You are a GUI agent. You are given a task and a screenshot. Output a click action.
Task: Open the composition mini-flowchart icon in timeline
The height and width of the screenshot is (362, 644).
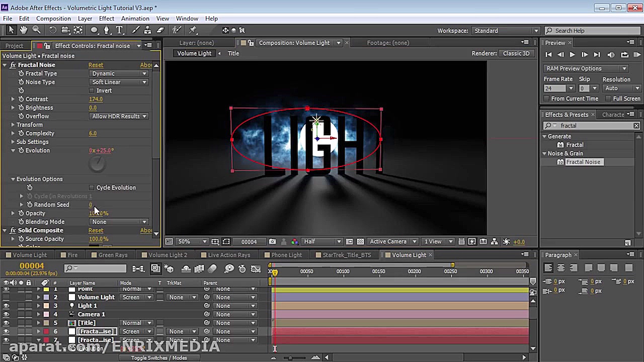(x=138, y=269)
